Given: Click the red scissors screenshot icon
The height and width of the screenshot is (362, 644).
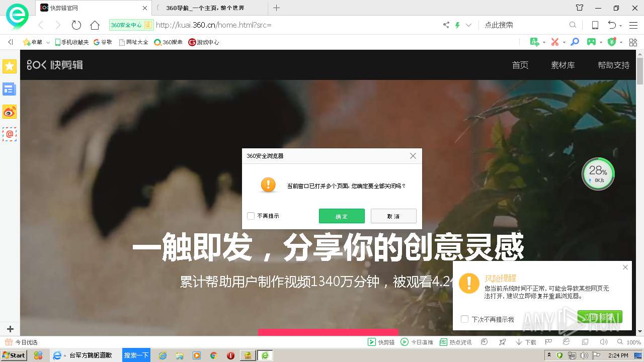Looking at the screenshot, I should [555, 42].
